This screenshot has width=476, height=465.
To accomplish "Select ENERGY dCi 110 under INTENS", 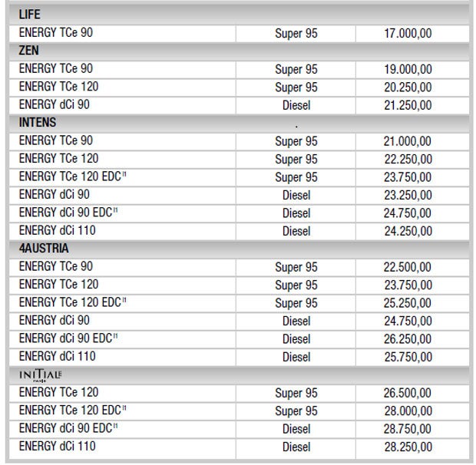I will [57, 230].
